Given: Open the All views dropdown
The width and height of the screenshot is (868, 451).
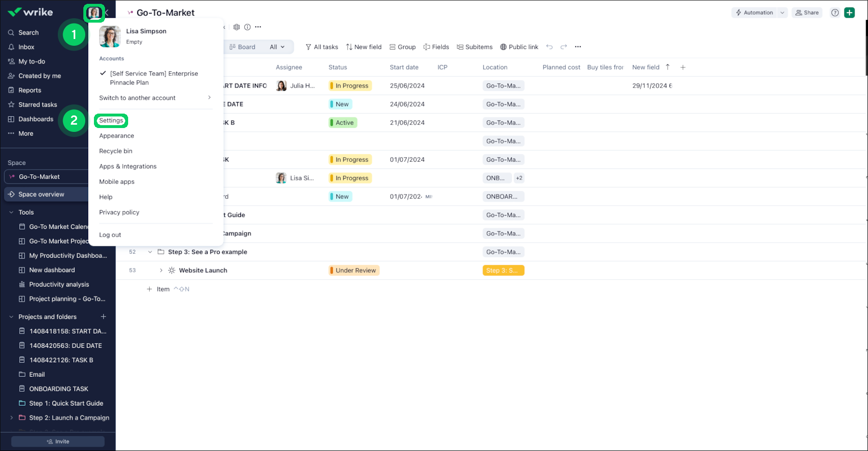Looking at the screenshot, I should 277,47.
